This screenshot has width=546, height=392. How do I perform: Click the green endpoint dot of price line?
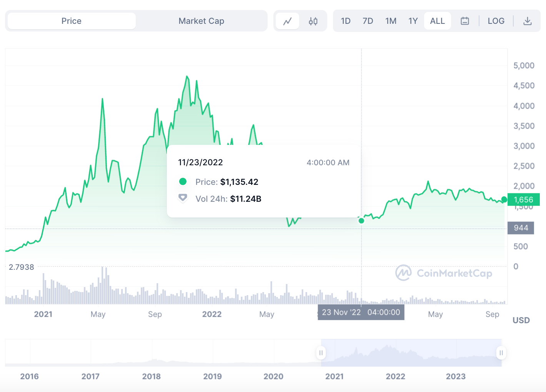504,199
